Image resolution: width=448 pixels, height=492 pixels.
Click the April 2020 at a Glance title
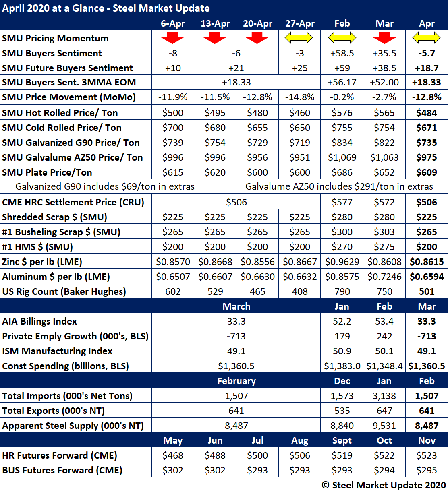[106, 8]
